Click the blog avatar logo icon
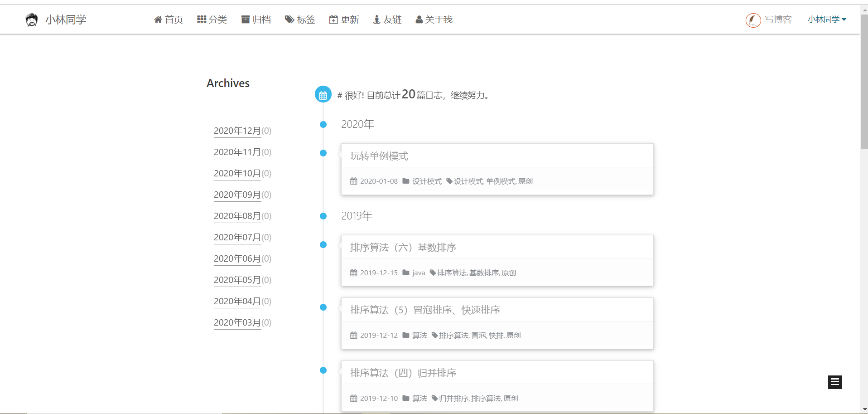 point(32,19)
